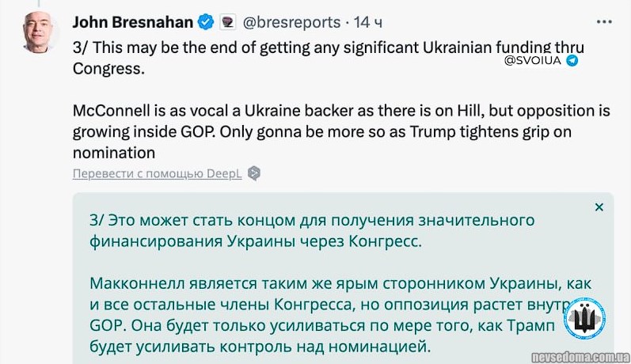
Task: Click the "14 ч" tweet timestamp
Action: (x=367, y=22)
